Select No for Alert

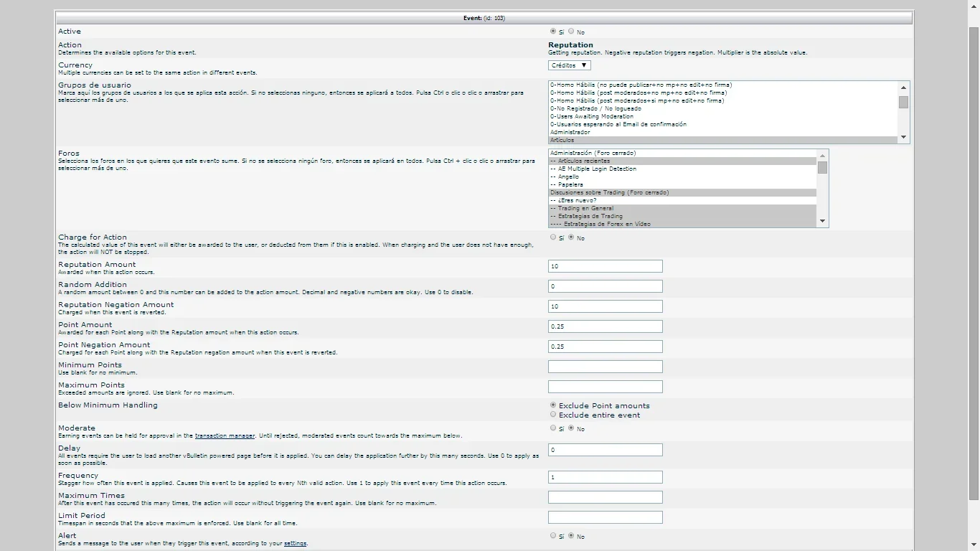click(x=571, y=536)
